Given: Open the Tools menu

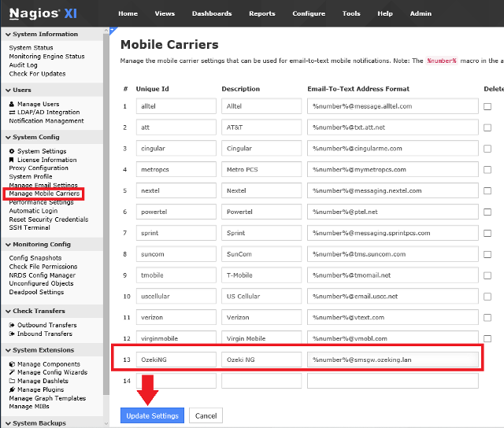Looking at the screenshot, I should (x=351, y=13).
